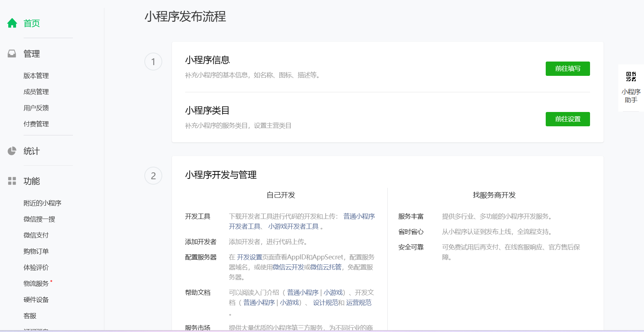Open 附近的小程序 in the sidebar
The width and height of the screenshot is (644, 332).
point(43,203)
